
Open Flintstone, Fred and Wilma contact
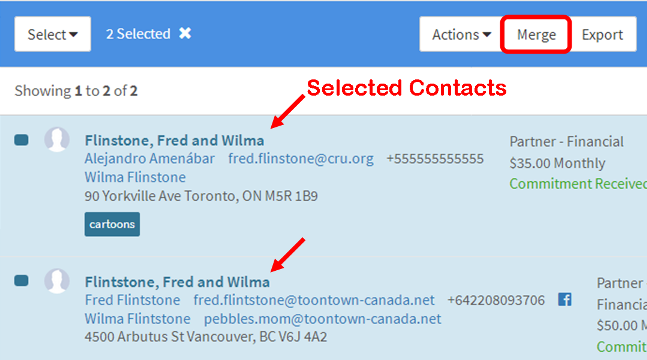pyautogui.click(x=177, y=282)
